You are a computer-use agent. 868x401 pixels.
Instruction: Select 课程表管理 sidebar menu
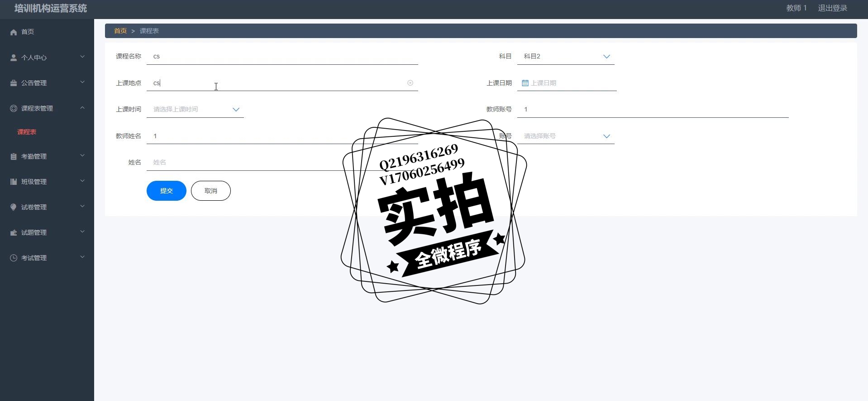click(47, 108)
